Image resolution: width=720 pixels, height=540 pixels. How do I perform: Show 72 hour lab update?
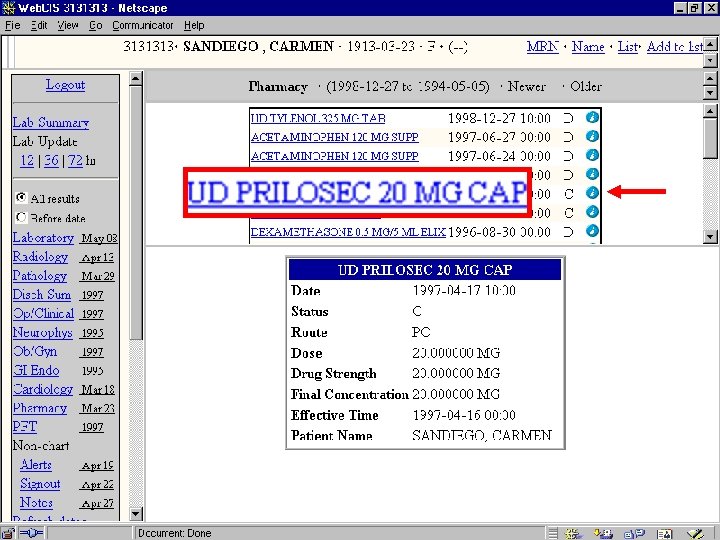click(x=76, y=160)
